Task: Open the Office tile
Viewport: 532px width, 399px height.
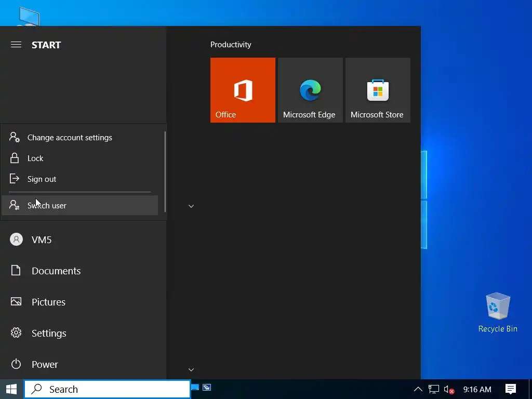Action: point(243,90)
